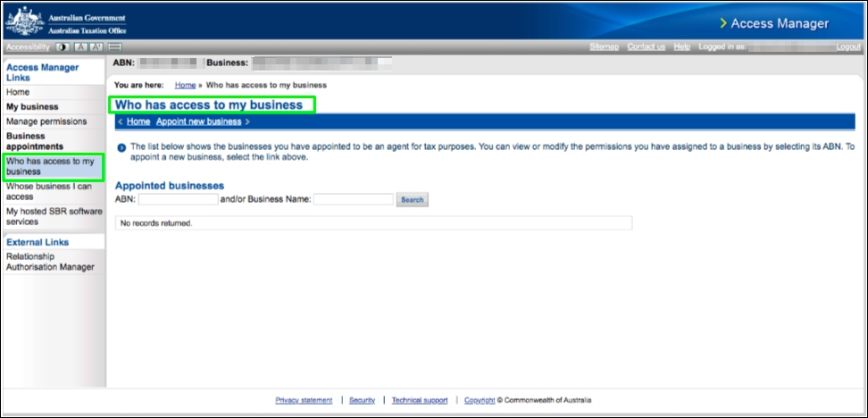Open My hosted SBR software services
Image resolution: width=868 pixels, height=418 pixels.
[x=54, y=217]
